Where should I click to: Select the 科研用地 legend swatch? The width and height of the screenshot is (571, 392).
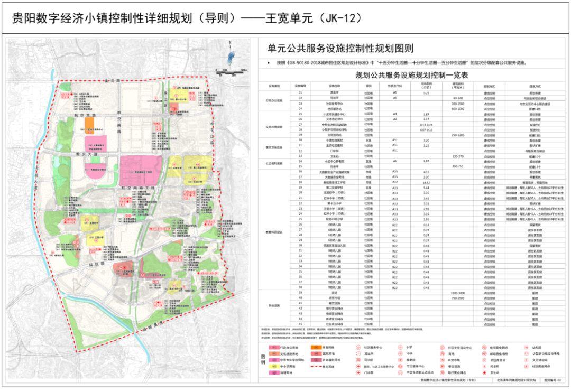coord(274,372)
